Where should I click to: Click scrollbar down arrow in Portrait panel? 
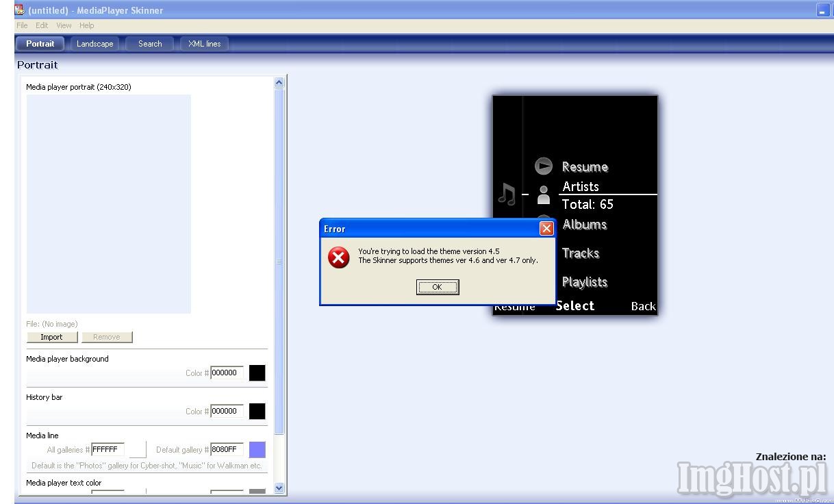point(279,488)
